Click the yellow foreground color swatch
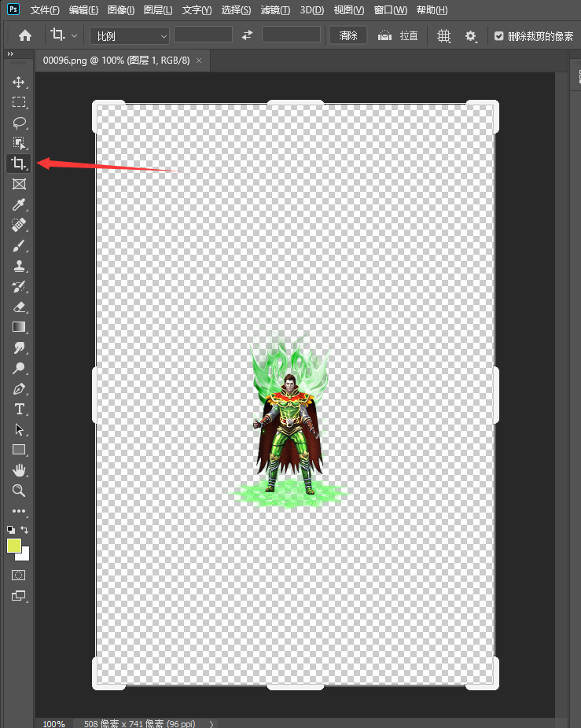 click(14, 545)
